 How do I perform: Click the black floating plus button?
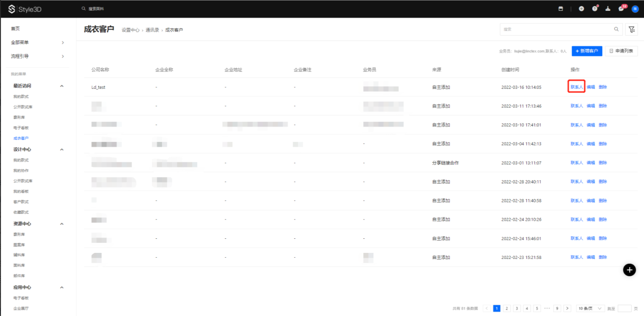(629, 270)
